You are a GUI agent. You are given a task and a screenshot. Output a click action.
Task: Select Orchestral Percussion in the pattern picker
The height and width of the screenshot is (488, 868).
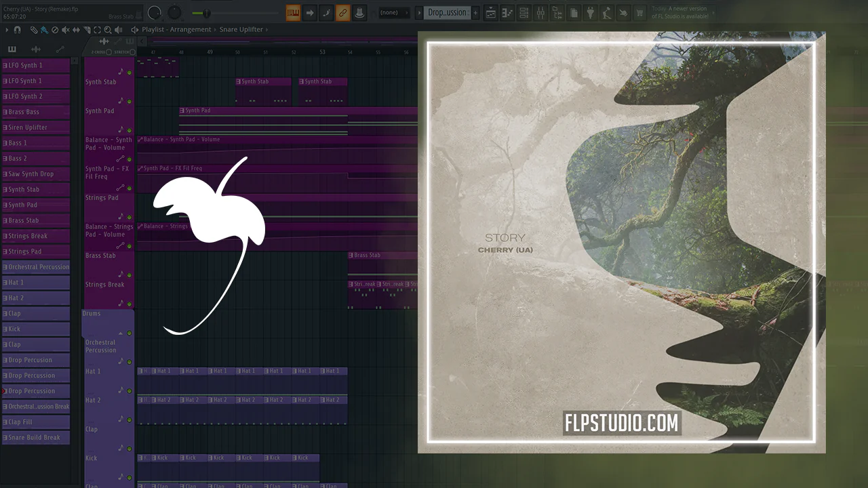click(x=36, y=267)
